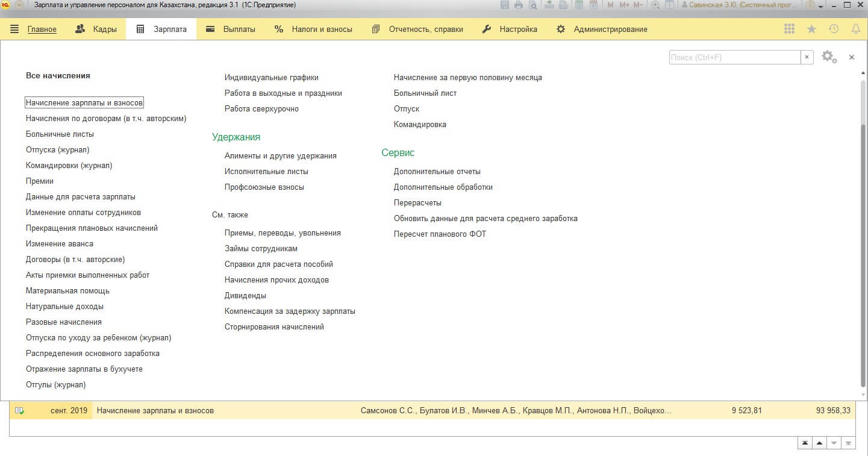This screenshot has width=868, height=456.
Task: Create Командировка document link
Action: [x=420, y=125]
